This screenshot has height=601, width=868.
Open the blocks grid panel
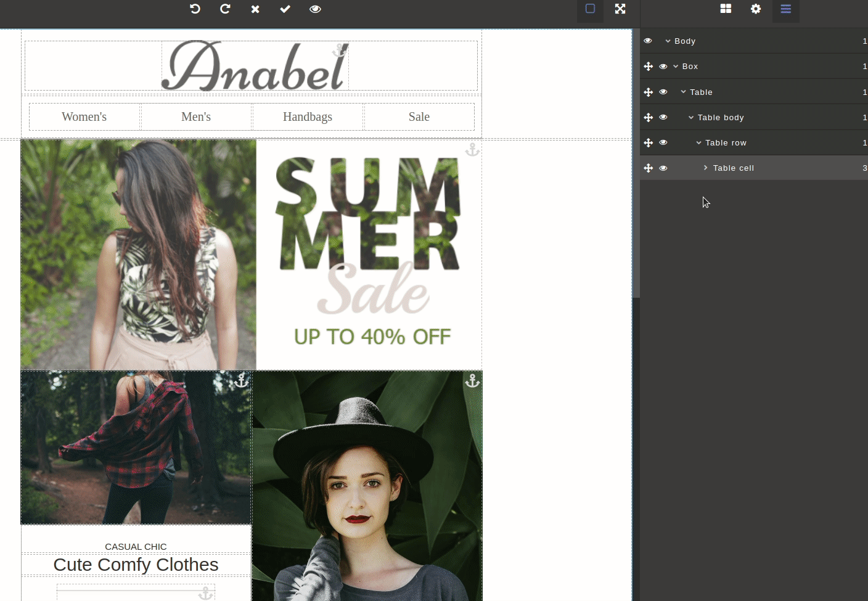point(726,9)
